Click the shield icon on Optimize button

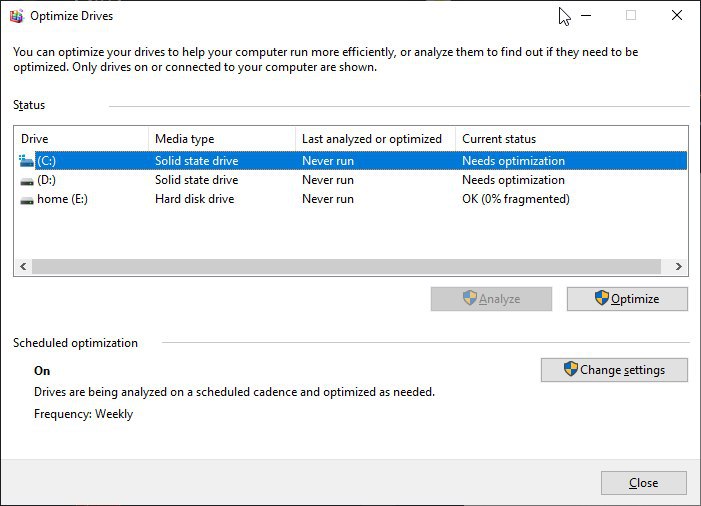point(602,298)
